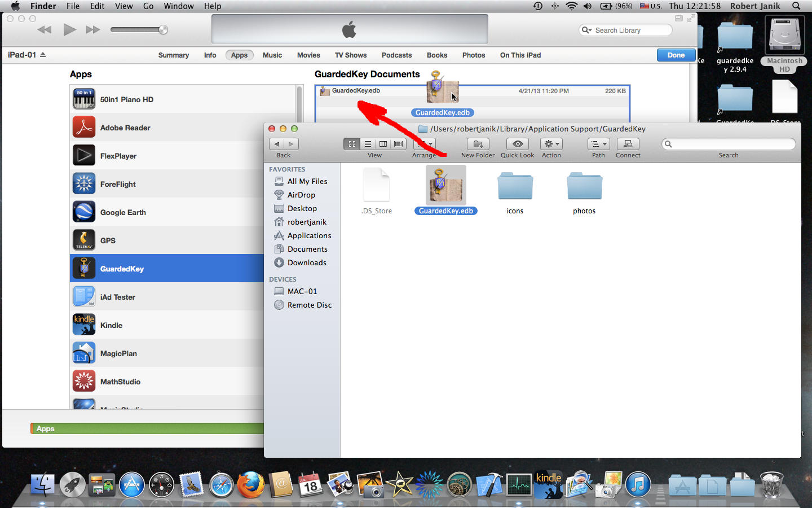Open the Movies tab

coord(308,55)
